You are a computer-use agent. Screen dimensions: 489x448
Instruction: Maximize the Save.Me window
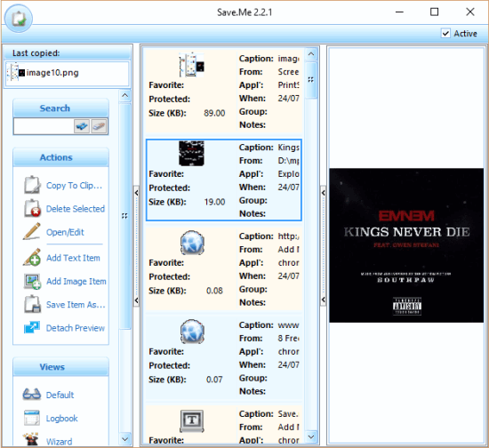[x=435, y=12]
